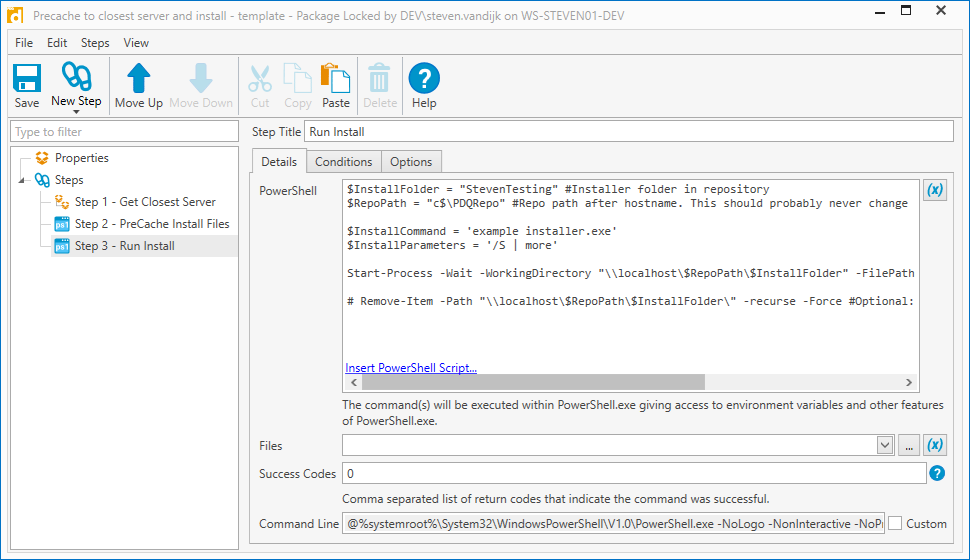The height and width of the screenshot is (560, 970).
Task: Click the Start-Process line in script
Action: tap(630, 273)
